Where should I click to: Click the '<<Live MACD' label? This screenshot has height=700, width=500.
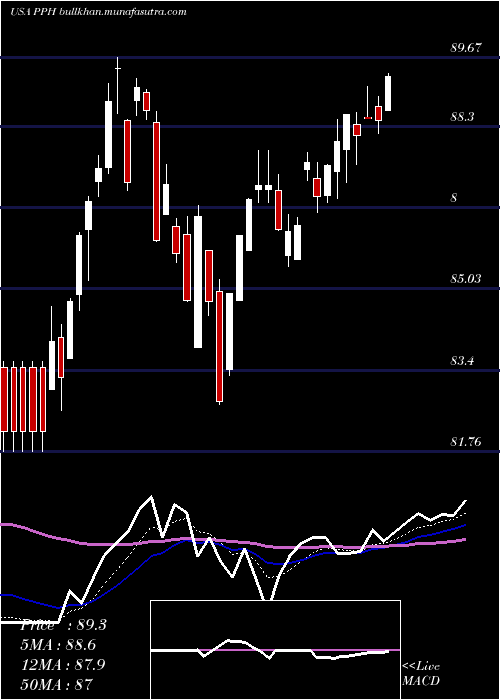421,673
